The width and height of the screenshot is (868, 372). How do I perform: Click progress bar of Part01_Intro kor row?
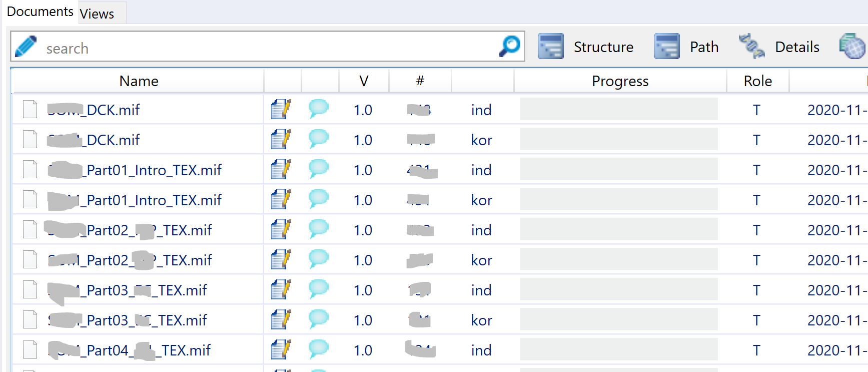point(619,200)
